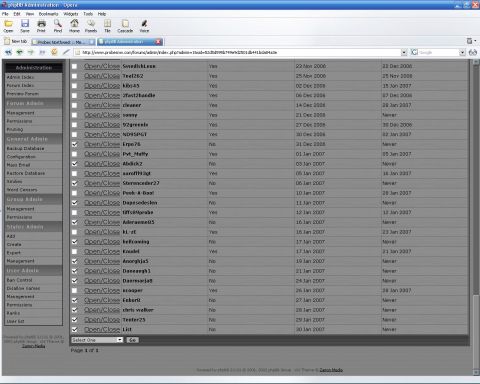Focus the Google search field

(439, 52)
